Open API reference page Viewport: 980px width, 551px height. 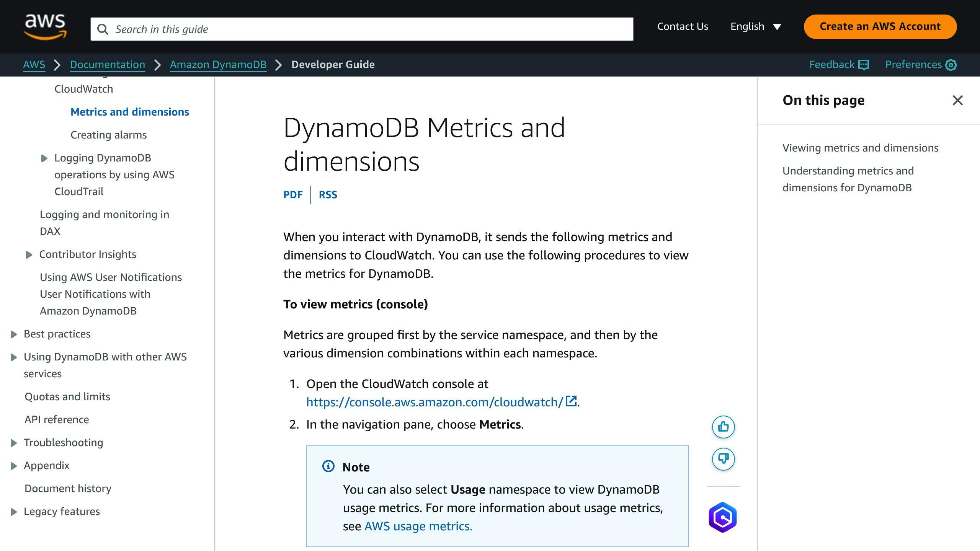pyautogui.click(x=56, y=419)
